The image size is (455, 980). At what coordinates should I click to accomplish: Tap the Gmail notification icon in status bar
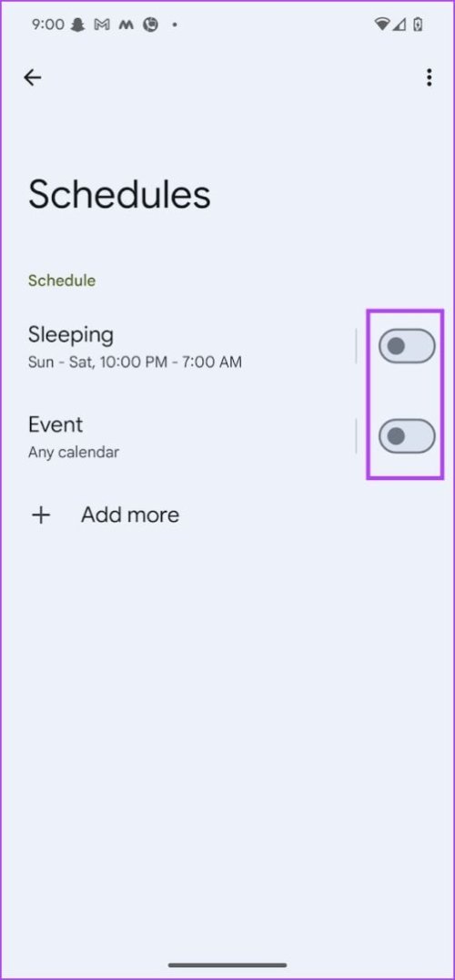coord(102,25)
